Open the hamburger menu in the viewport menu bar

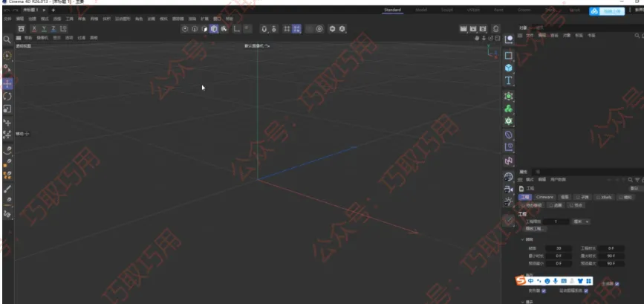tap(19, 38)
